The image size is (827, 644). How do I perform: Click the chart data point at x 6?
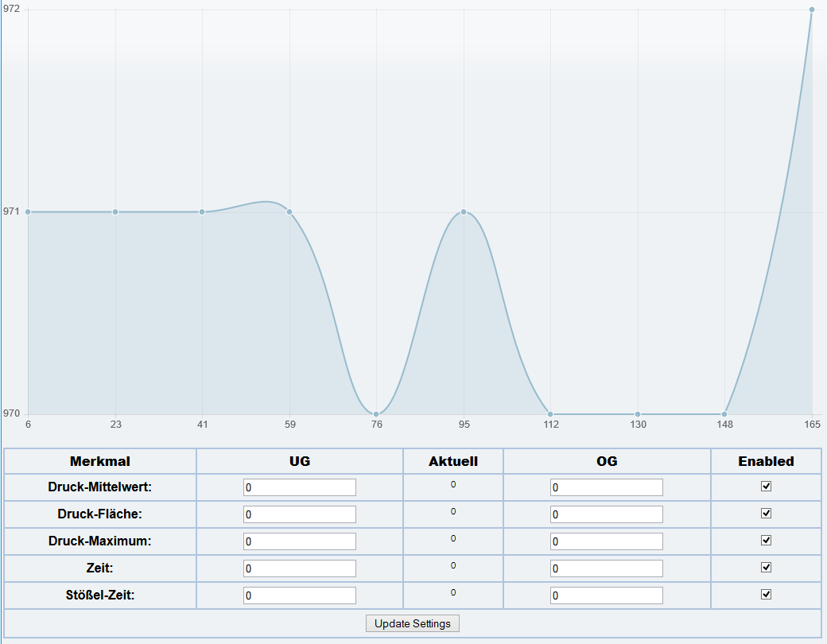click(28, 212)
